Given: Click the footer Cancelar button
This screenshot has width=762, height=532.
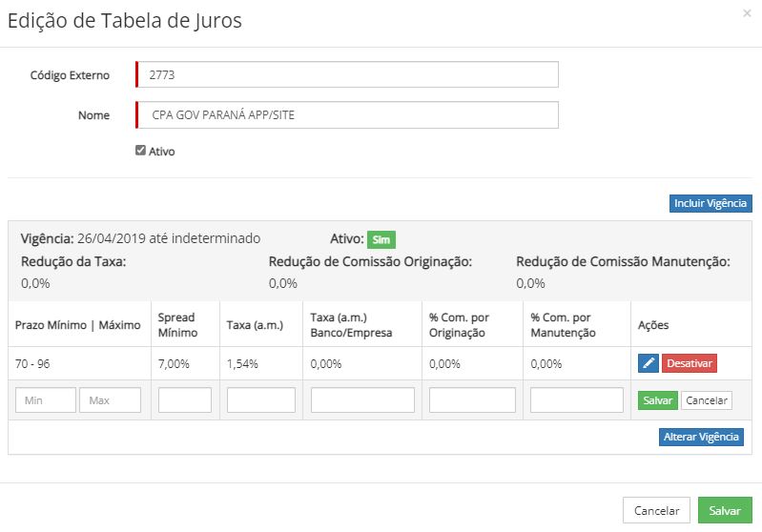Looking at the screenshot, I should click(x=656, y=510).
